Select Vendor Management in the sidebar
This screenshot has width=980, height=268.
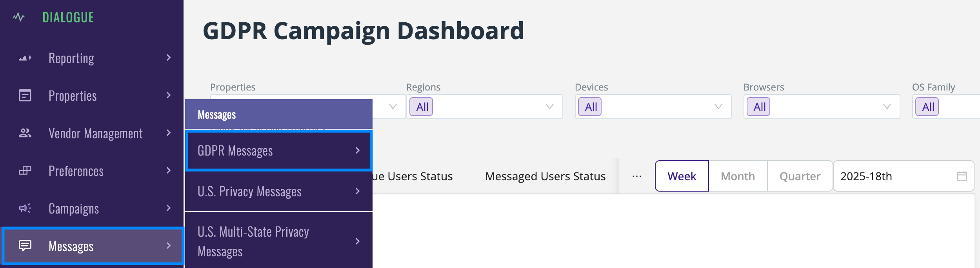click(92, 133)
